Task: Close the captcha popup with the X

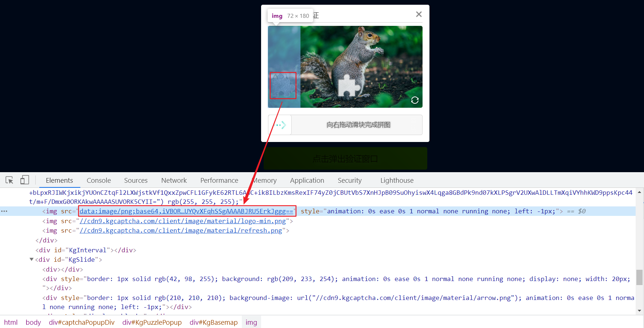Action: [x=419, y=14]
